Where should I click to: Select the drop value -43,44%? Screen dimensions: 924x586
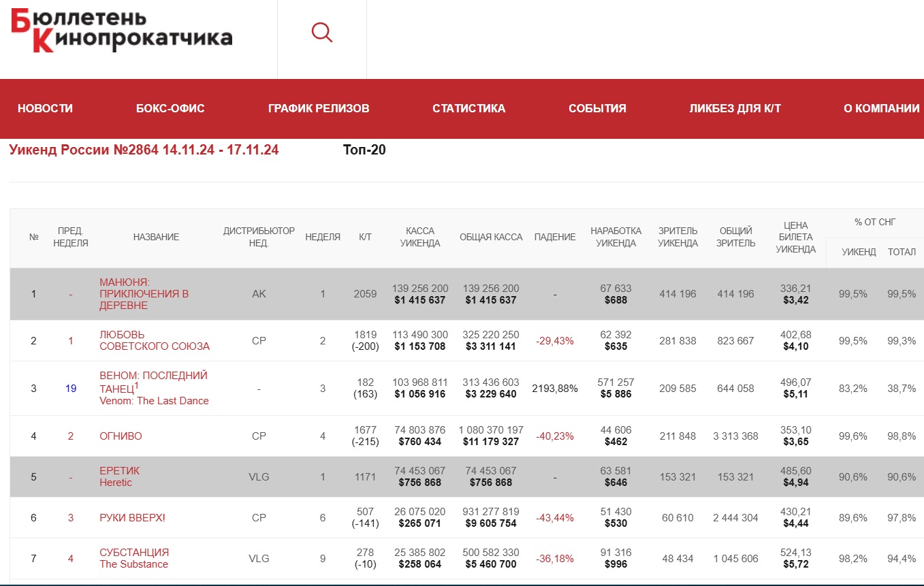click(x=554, y=518)
